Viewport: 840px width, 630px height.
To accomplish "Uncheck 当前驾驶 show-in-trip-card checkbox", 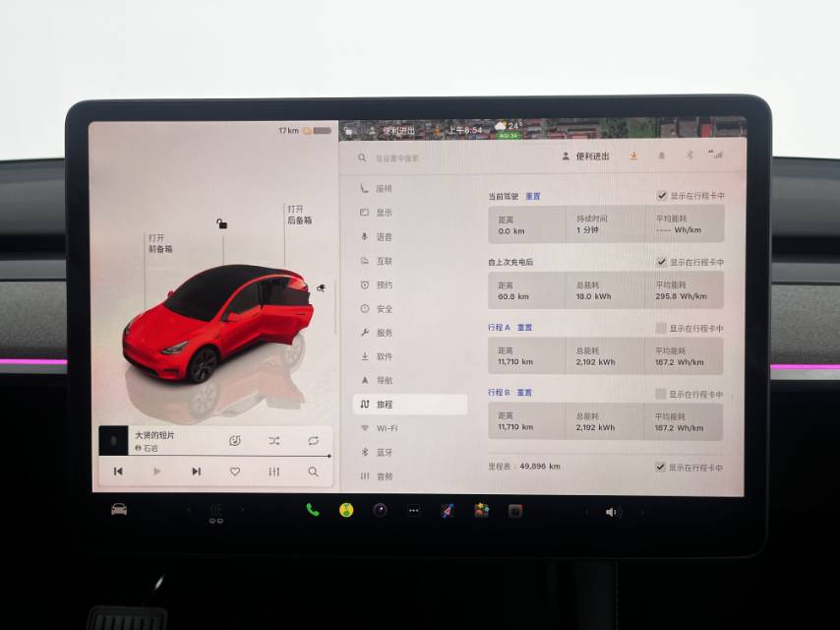I will click(662, 195).
